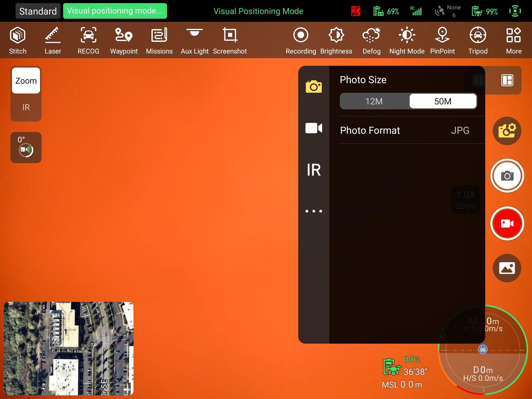532x399 pixels.
Task: Tap the satellite GPS status icon
Action: tap(447, 11)
